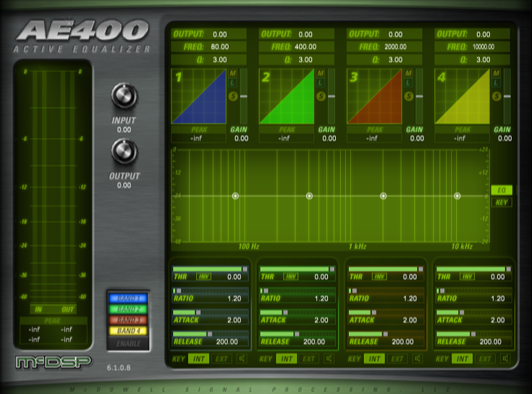Click band 2 ratio slider
532x394 pixels.
tap(297, 291)
